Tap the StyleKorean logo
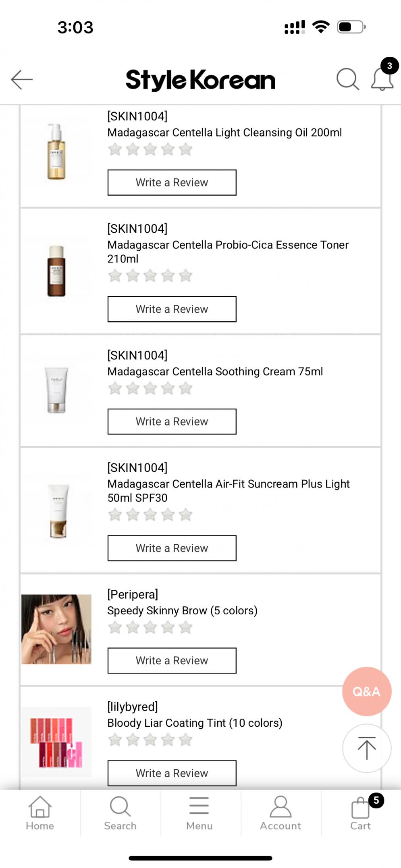Viewport: 401px width, 868px height. pyautogui.click(x=200, y=80)
